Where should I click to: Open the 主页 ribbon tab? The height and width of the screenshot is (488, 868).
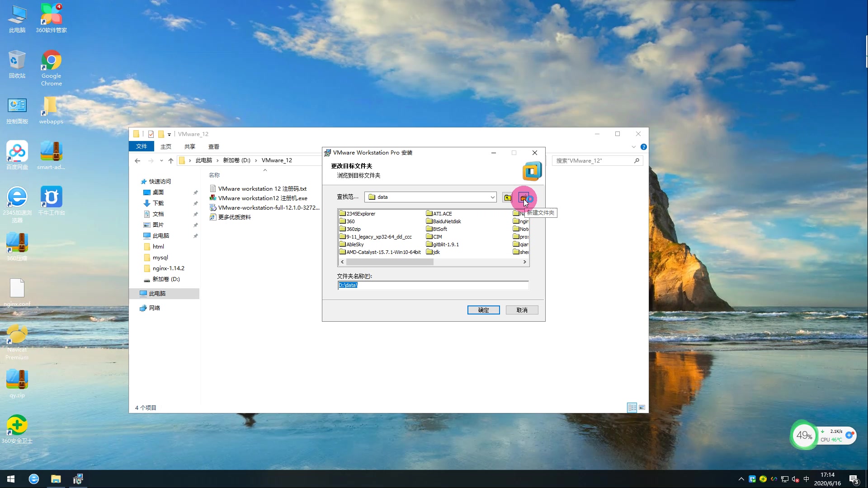(166, 146)
